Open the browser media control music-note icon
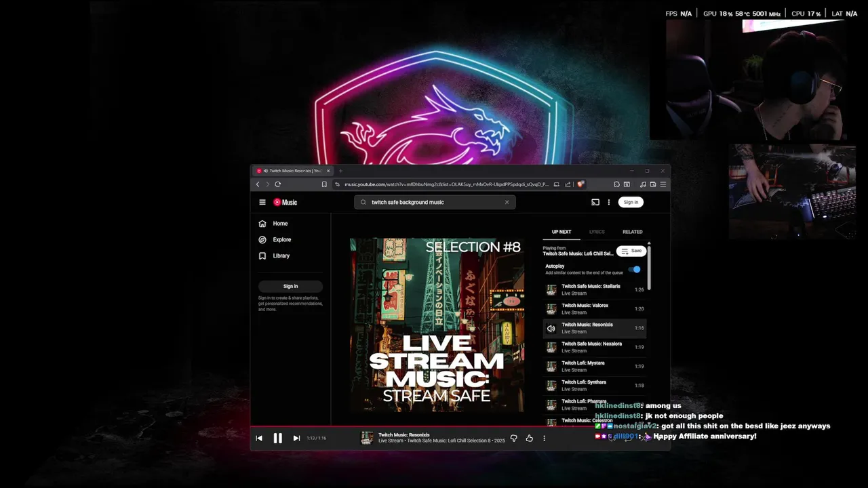The image size is (868, 488). click(x=643, y=184)
